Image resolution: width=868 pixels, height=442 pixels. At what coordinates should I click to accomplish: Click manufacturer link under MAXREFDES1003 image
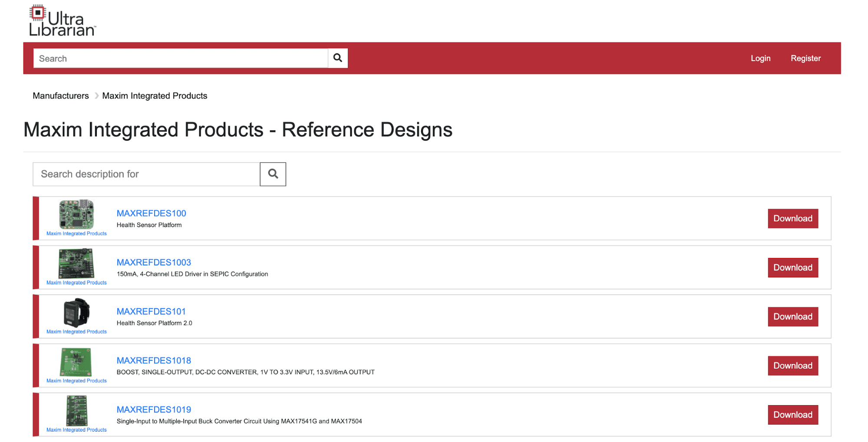click(x=76, y=283)
